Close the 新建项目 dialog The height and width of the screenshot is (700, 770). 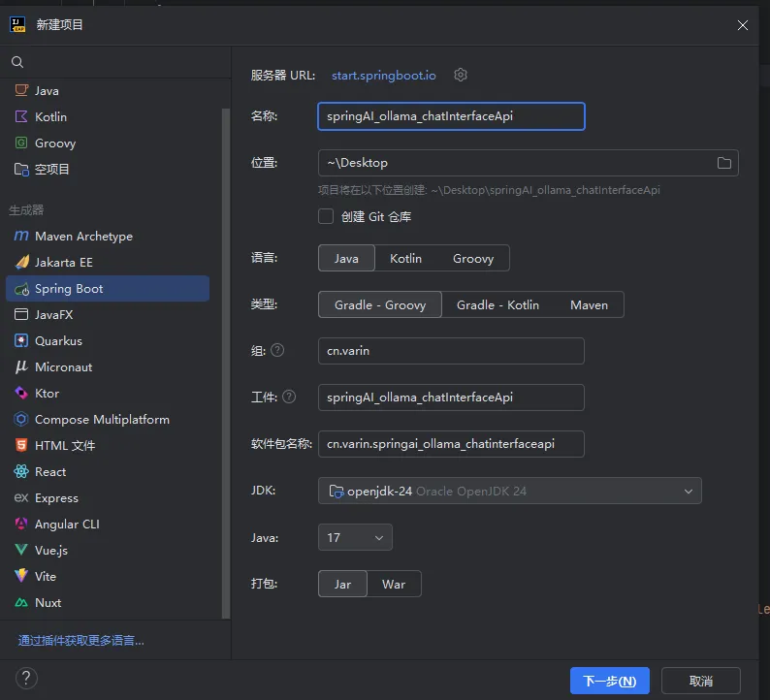pos(743,25)
